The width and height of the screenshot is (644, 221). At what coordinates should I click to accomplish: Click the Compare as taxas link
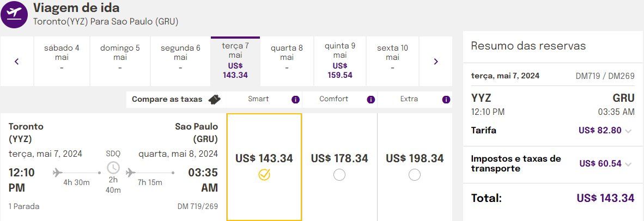[x=167, y=99]
